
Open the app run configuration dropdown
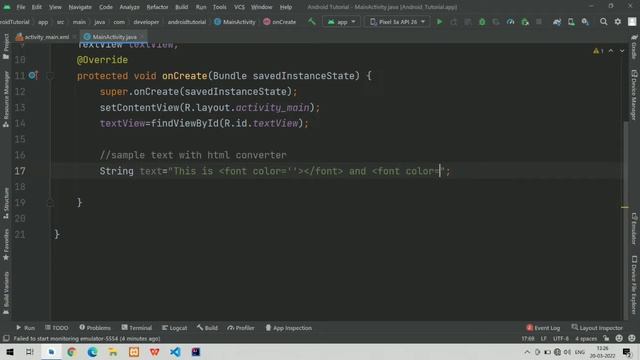pos(342,22)
